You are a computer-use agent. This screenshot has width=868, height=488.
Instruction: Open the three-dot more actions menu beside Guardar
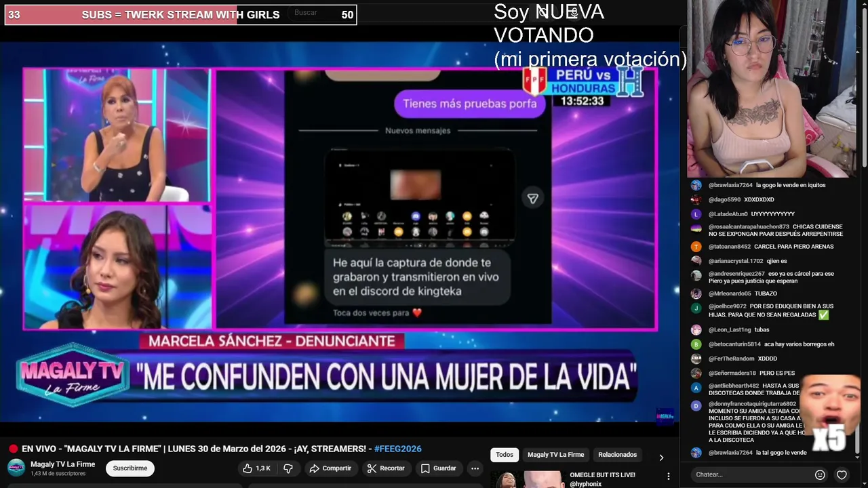click(475, 468)
